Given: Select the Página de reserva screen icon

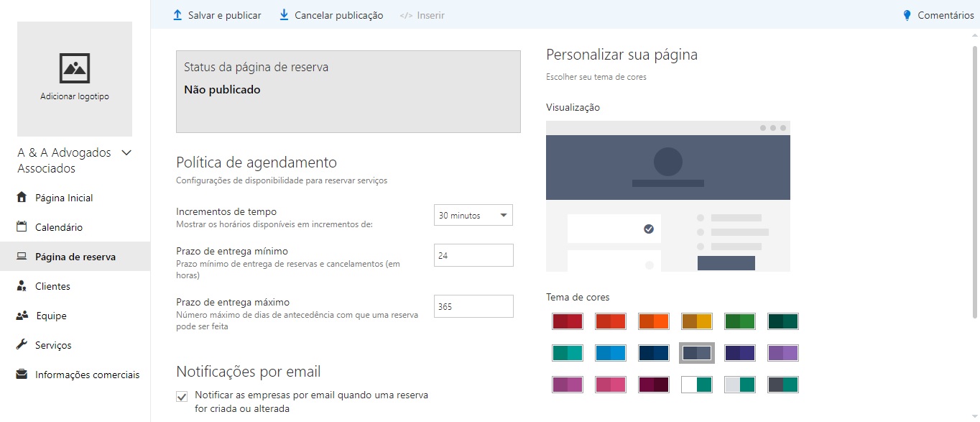Looking at the screenshot, I should 22,256.
